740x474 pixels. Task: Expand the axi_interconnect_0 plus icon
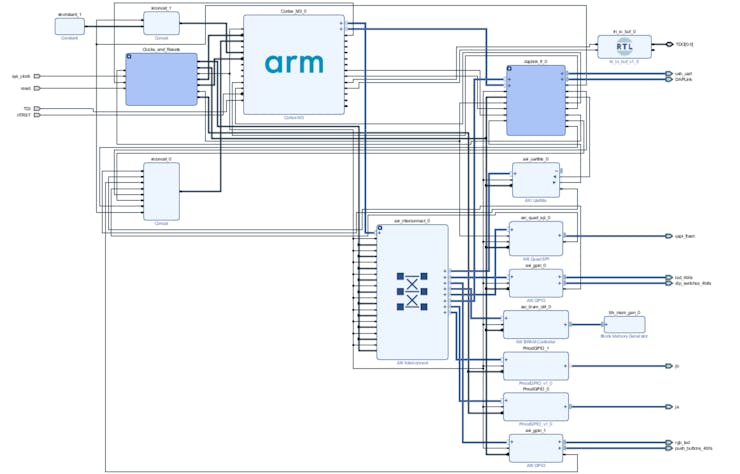(380, 228)
